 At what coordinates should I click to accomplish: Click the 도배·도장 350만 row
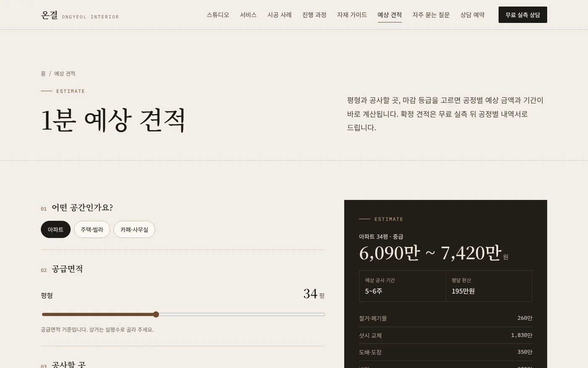[x=446, y=352]
